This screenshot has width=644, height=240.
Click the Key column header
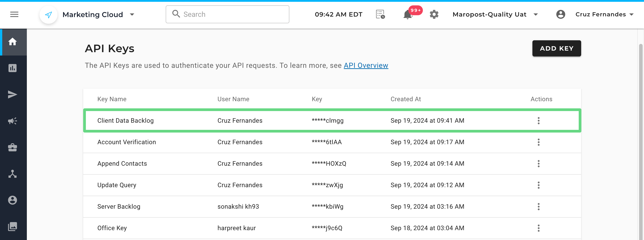pyautogui.click(x=317, y=99)
